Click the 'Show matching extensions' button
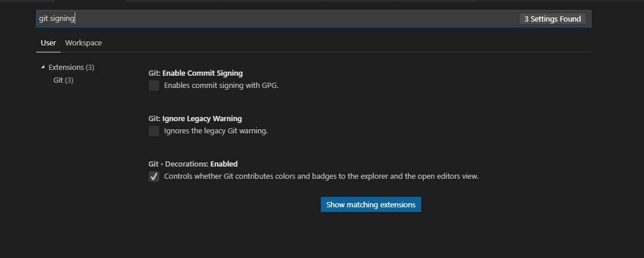The width and height of the screenshot is (644, 258). click(371, 204)
